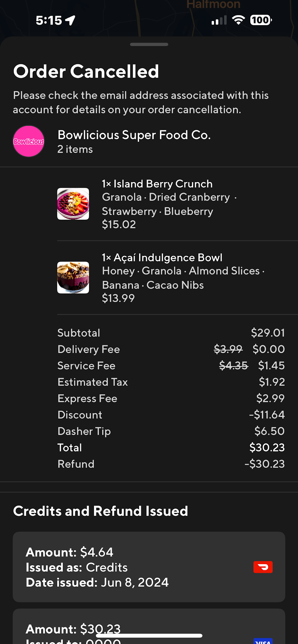Screen dimensions: 298x644
Task: Tap the Order Cancelled heading
Action: (86, 71)
